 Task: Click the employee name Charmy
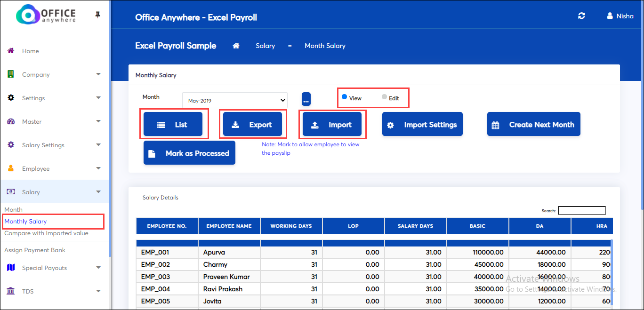tap(215, 264)
